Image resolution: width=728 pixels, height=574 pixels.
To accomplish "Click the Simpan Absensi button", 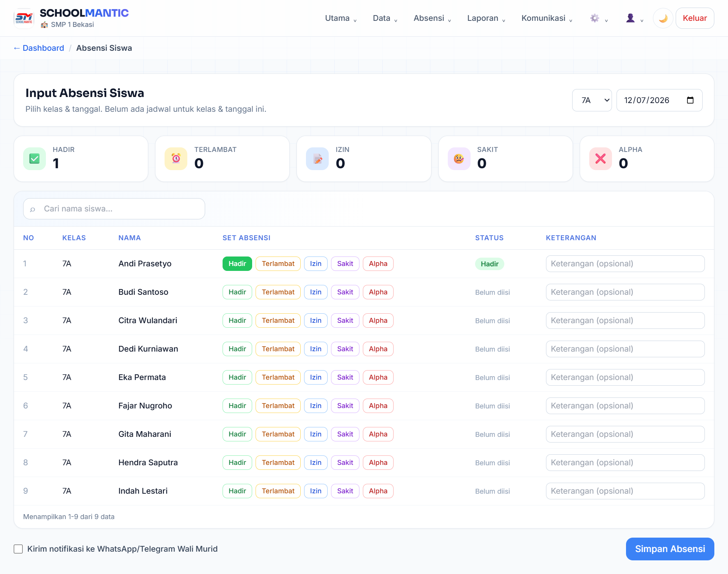I will (x=670, y=549).
